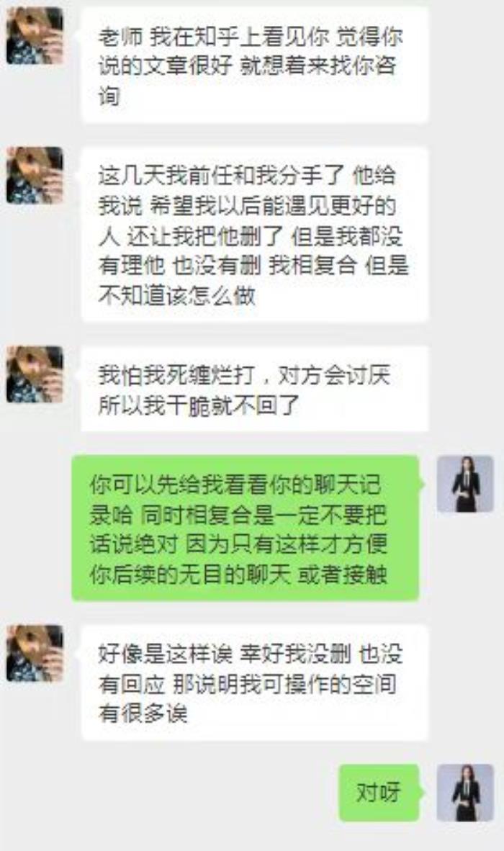Click the 我怕我死缠烂打 message bubble
Screen dimensions: 504x851
[255, 389]
